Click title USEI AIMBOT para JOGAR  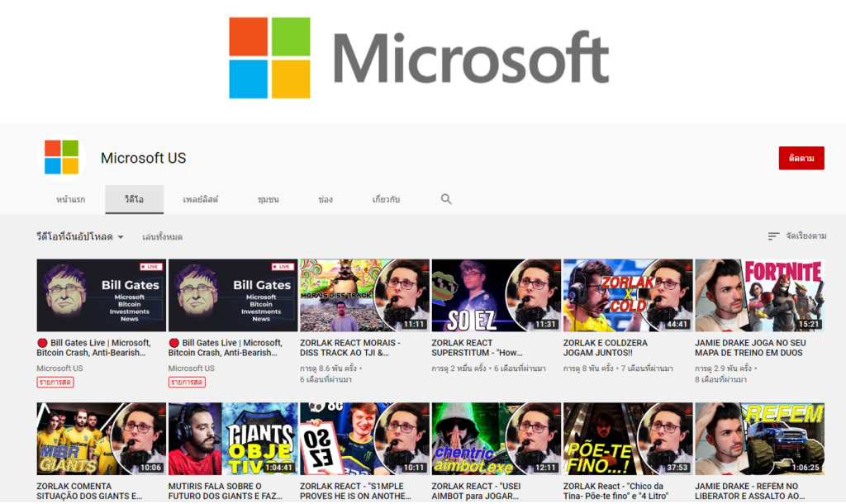click(476, 491)
